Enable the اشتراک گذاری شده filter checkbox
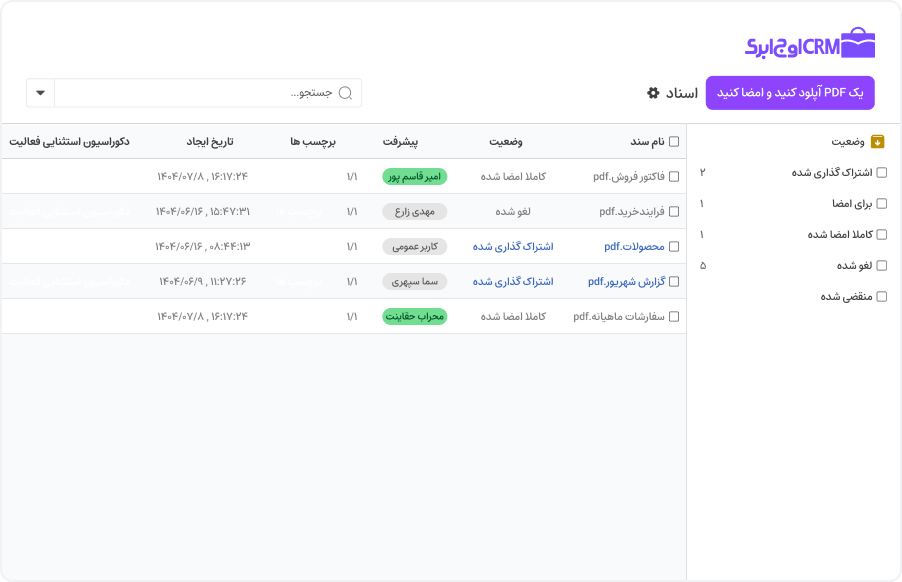Screen dimensions: 902x582 click(x=881, y=173)
